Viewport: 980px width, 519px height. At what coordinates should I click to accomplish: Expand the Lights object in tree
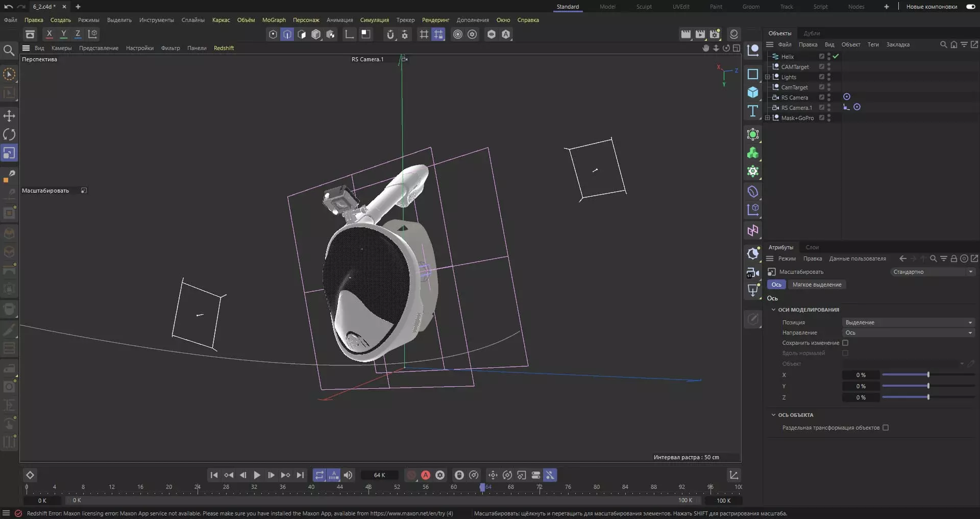[x=767, y=77]
